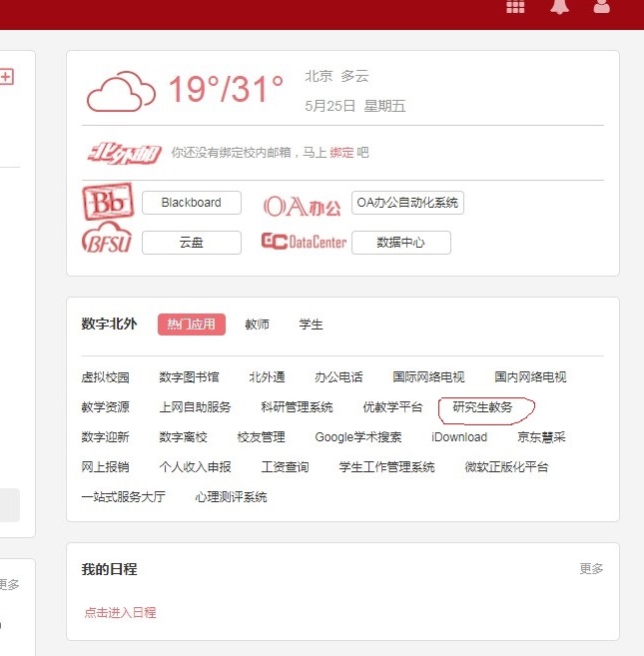The image size is (644, 656).
Task: Open the 数据中心 button
Action: tap(401, 243)
